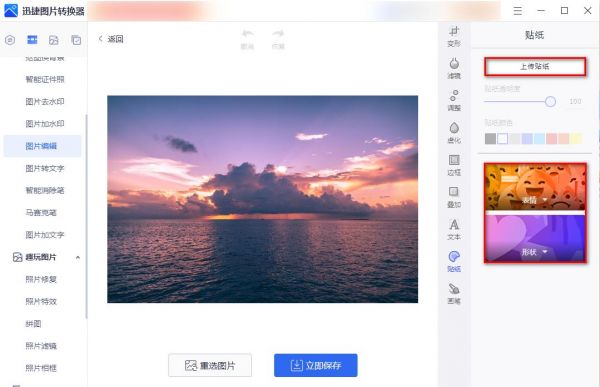Click the undo arrow icon
Image resolution: width=600 pixels, height=387 pixels.
247,34
